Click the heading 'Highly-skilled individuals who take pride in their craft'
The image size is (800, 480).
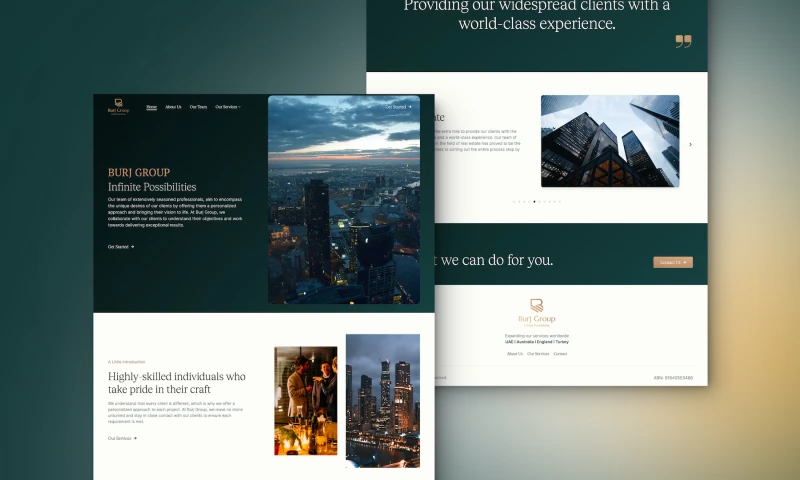(x=177, y=383)
